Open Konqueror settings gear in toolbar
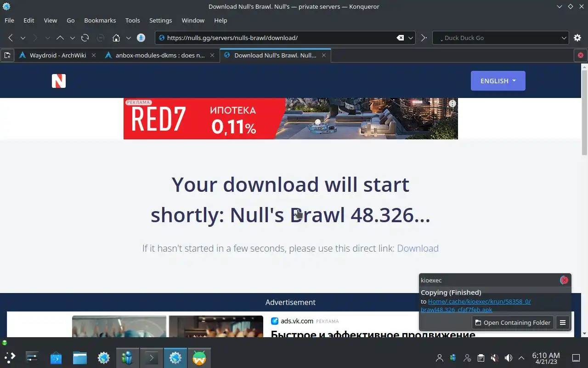The image size is (588, 368). coord(577,38)
